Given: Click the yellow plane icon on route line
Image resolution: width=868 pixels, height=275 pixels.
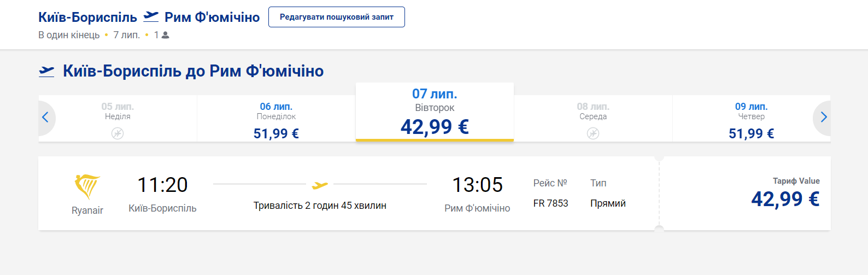Looking at the screenshot, I should pyautogui.click(x=320, y=185).
